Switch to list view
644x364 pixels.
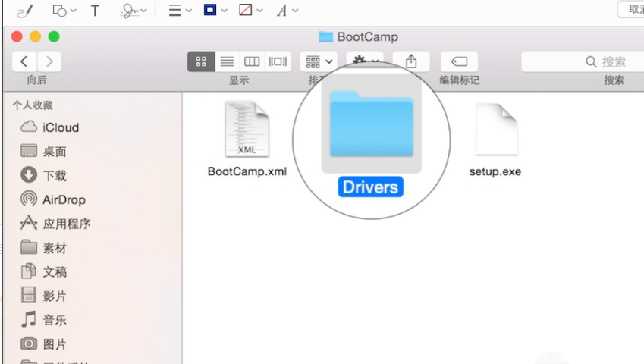pyautogui.click(x=227, y=61)
